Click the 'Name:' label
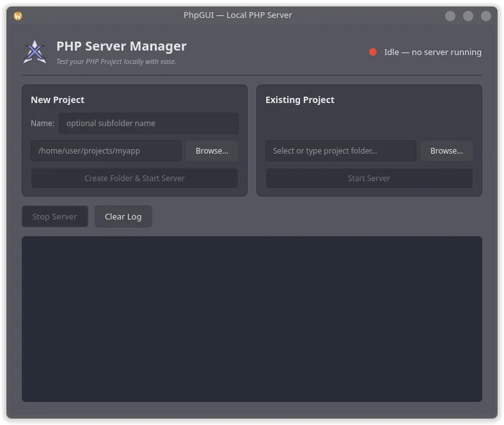Screen dimensions: 504x425 click(x=42, y=124)
